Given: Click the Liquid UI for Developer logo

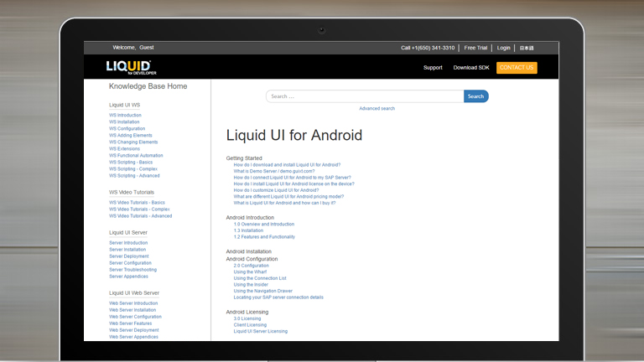Looking at the screenshot, I should [x=128, y=67].
